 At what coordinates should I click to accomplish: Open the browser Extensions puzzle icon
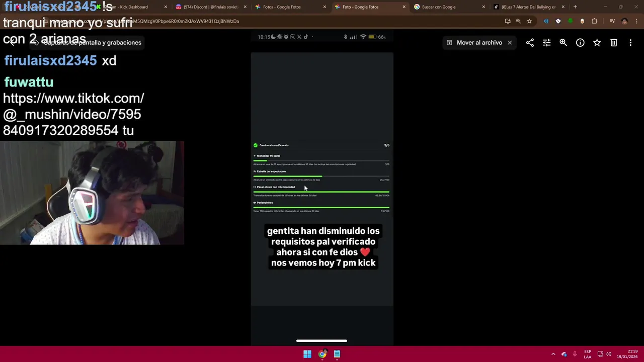point(595,21)
